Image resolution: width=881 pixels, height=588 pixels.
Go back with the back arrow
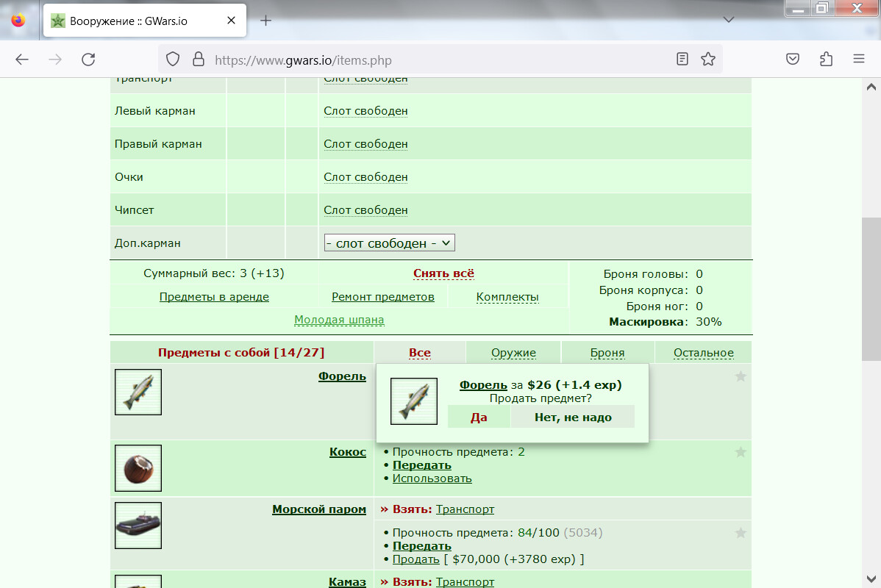tap(22, 59)
